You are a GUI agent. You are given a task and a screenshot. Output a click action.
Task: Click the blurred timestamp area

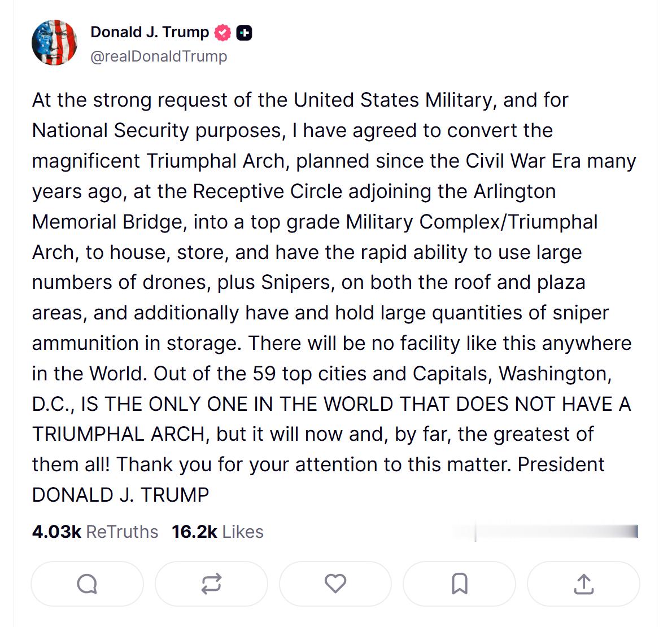point(546,532)
